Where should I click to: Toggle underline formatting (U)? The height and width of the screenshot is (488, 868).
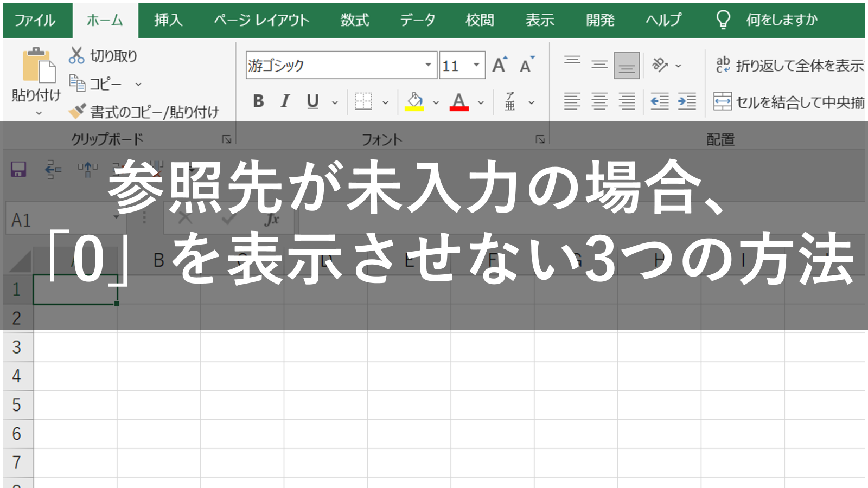pos(312,101)
